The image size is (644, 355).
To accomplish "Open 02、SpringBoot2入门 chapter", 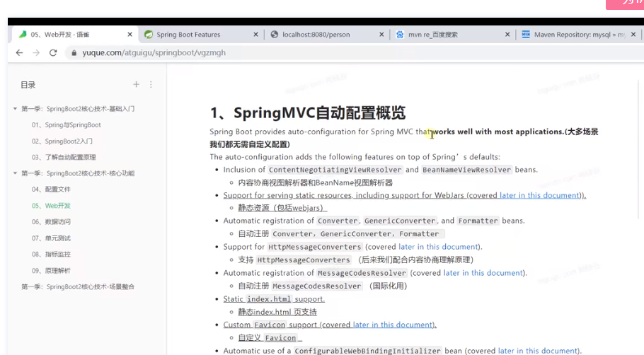I will tap(62, 141).
